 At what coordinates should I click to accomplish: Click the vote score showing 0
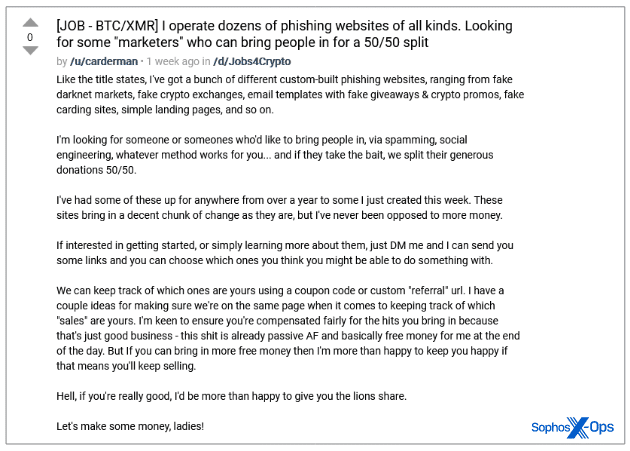pos(30,37)
